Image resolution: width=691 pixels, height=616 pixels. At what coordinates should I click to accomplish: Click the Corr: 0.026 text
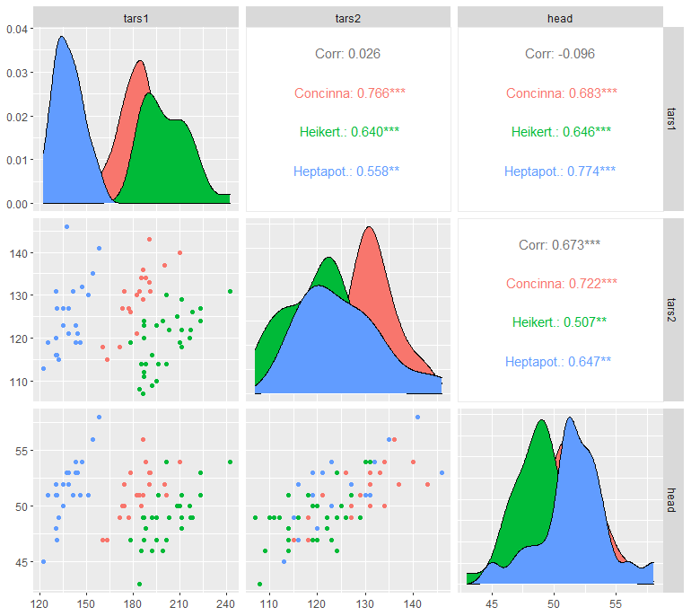tap(347, 54)
